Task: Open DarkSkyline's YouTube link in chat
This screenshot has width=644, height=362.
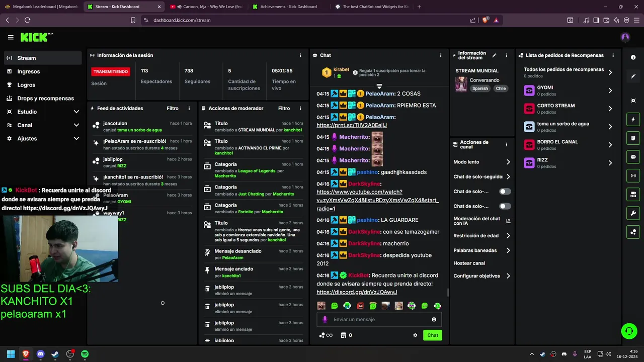Action: coord(377,200)
